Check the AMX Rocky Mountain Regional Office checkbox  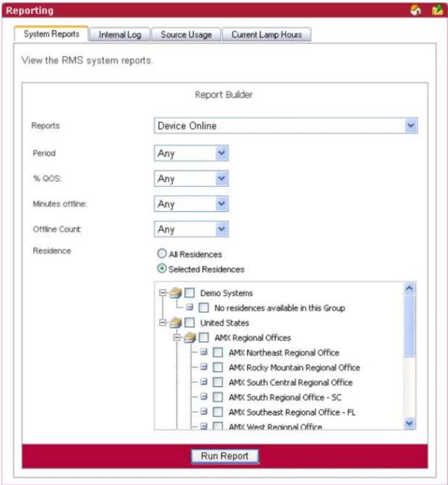point(218,367)
